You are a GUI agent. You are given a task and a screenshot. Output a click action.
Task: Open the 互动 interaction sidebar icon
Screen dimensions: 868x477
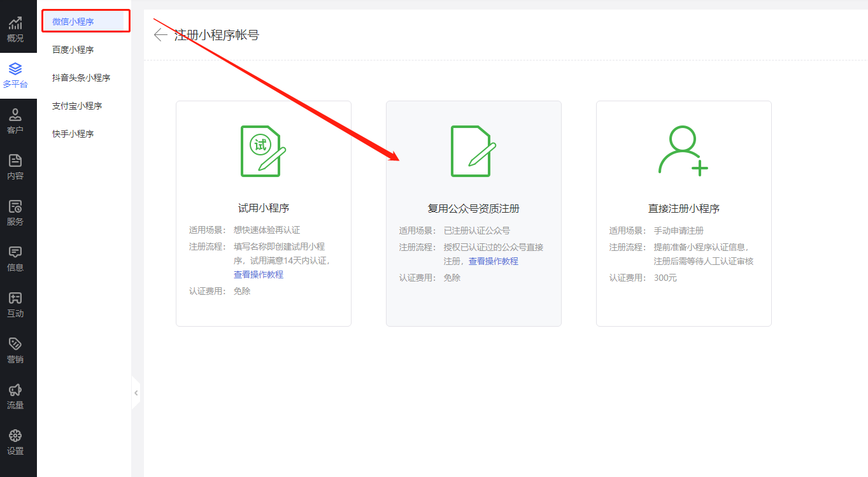tap(17, 302)
